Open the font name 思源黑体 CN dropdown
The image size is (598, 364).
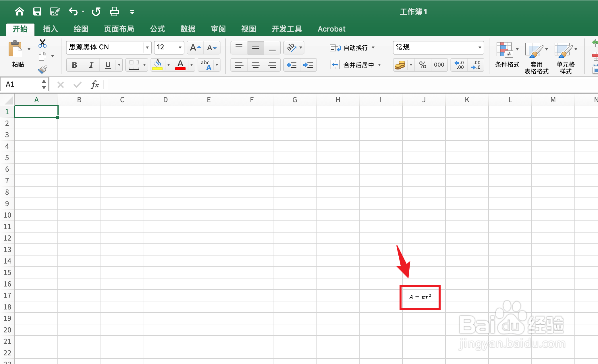(147, 48)
